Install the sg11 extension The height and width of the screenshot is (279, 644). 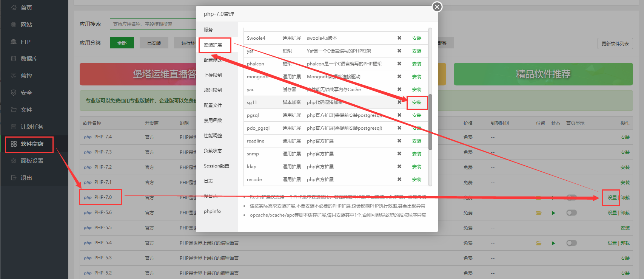point(417,102)
